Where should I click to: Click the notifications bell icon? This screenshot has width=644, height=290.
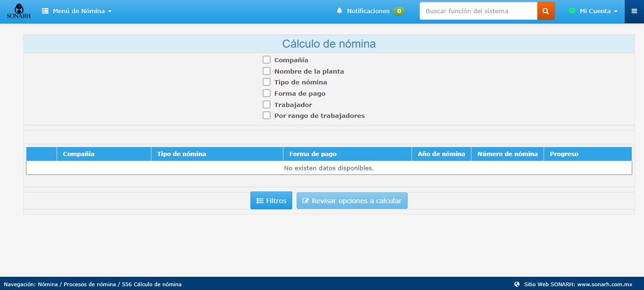point(339,10)
